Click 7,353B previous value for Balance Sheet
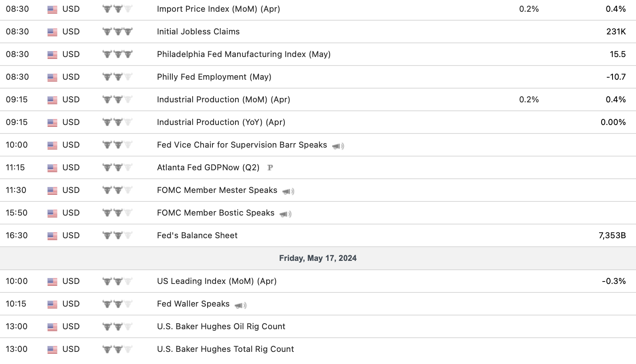The height and width of the screenshot is (364, 636). coord(612,235)
